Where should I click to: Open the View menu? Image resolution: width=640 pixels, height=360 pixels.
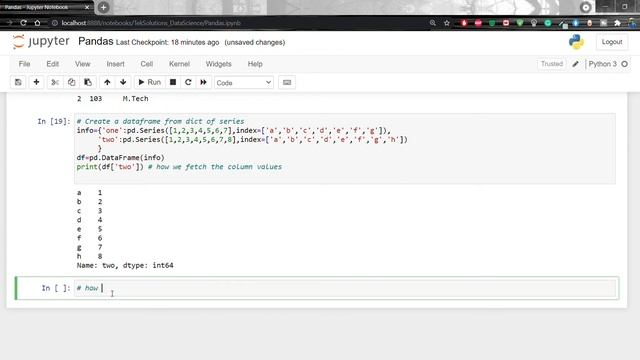click(x=82, y=64)
